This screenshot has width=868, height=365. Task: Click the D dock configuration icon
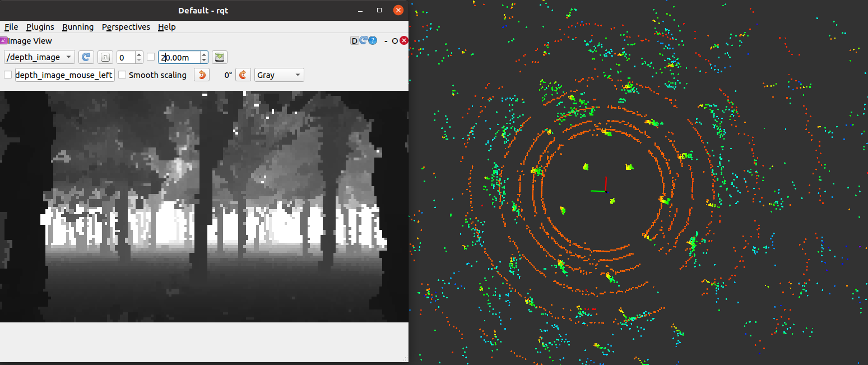point(354,40)
